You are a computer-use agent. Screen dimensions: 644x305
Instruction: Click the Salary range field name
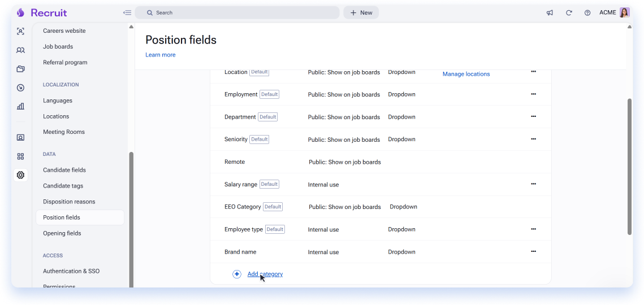(241, 184)
